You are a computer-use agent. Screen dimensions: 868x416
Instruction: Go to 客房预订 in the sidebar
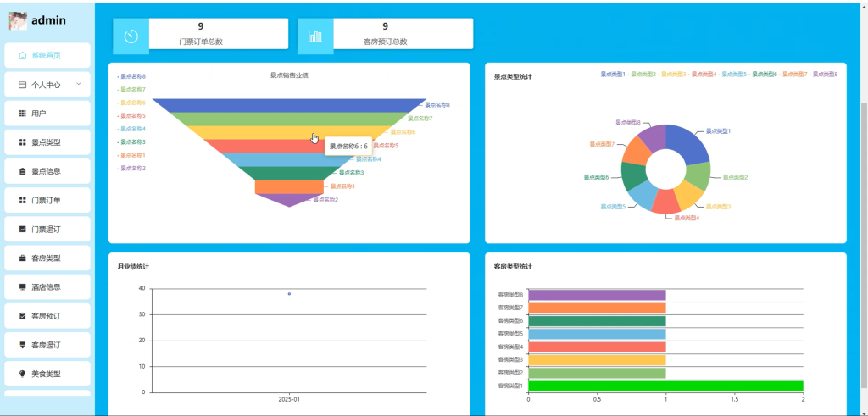(x=47, y=316)
